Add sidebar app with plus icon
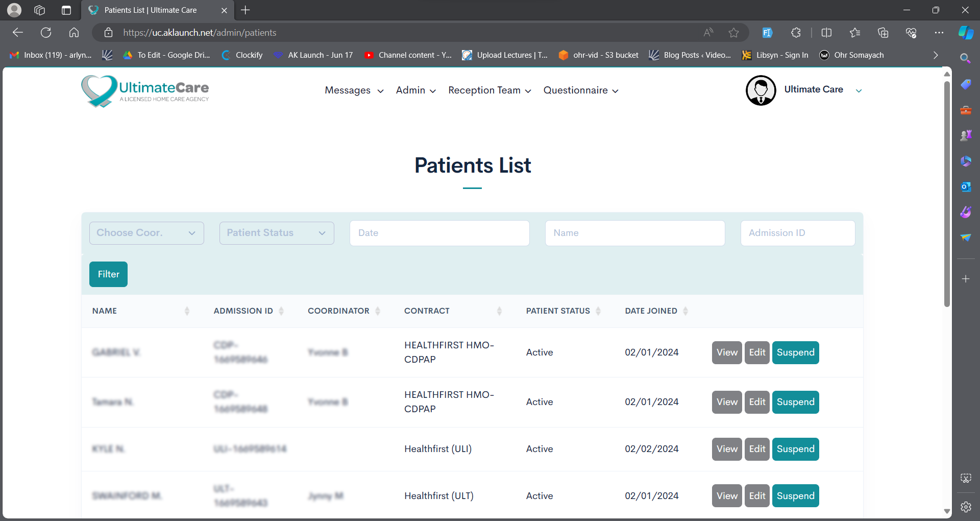The image size is (980, 521). pos(965,279)
